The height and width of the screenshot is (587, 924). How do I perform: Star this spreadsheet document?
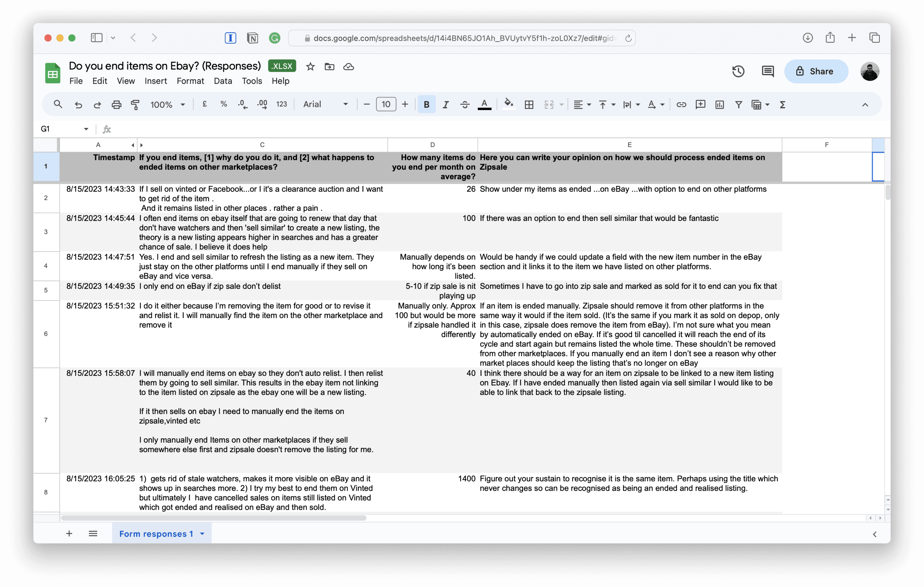coord(310,67)
